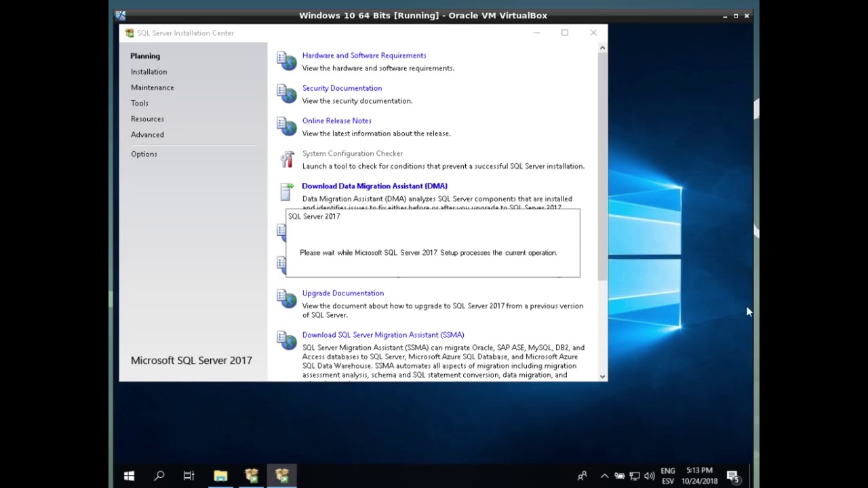Image resolution: width=868 pixels, height=488 pixels.
Task: Open the Online Release Notes link
Action: point(337,121)
